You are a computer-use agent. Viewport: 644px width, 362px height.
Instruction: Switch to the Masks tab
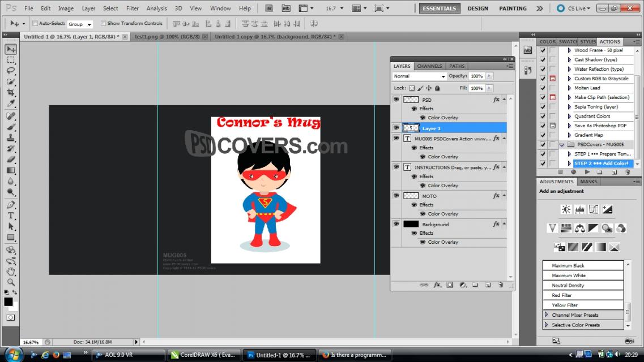588,182
